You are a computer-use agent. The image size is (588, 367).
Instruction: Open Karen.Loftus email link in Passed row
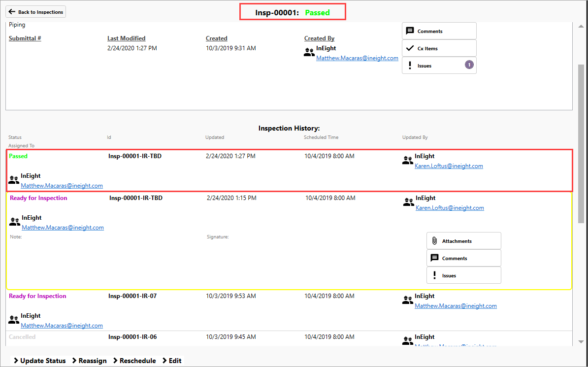click(449, 166)
